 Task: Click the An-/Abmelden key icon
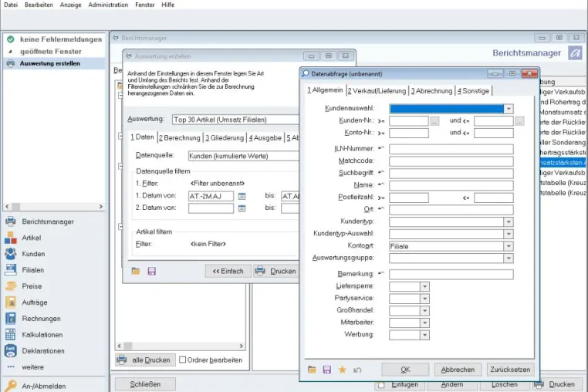click(x=11, y=386)
